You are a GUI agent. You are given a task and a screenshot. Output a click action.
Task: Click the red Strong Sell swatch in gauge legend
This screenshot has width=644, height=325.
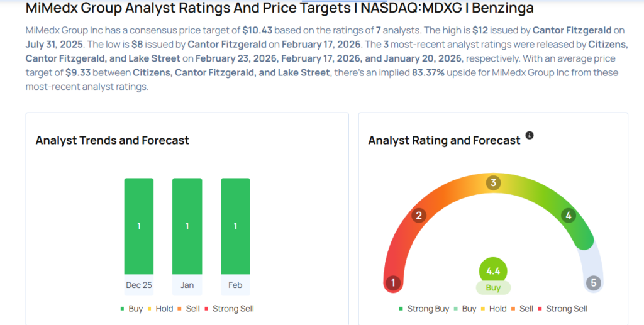point(543,309)
